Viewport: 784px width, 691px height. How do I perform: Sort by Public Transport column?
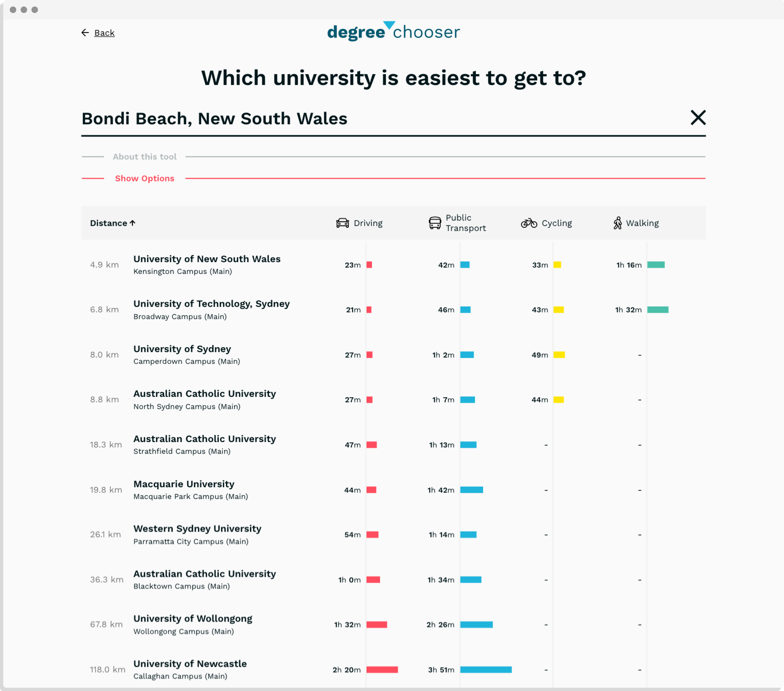tap(465, 223)
